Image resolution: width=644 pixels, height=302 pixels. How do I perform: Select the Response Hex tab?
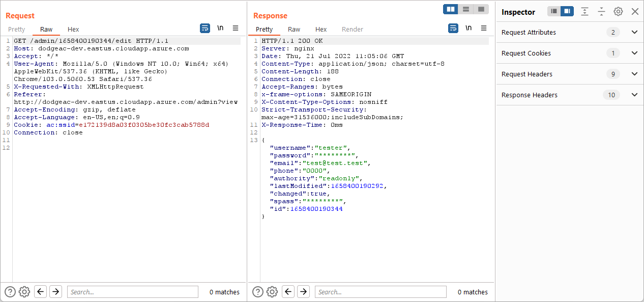pos(321,29)
